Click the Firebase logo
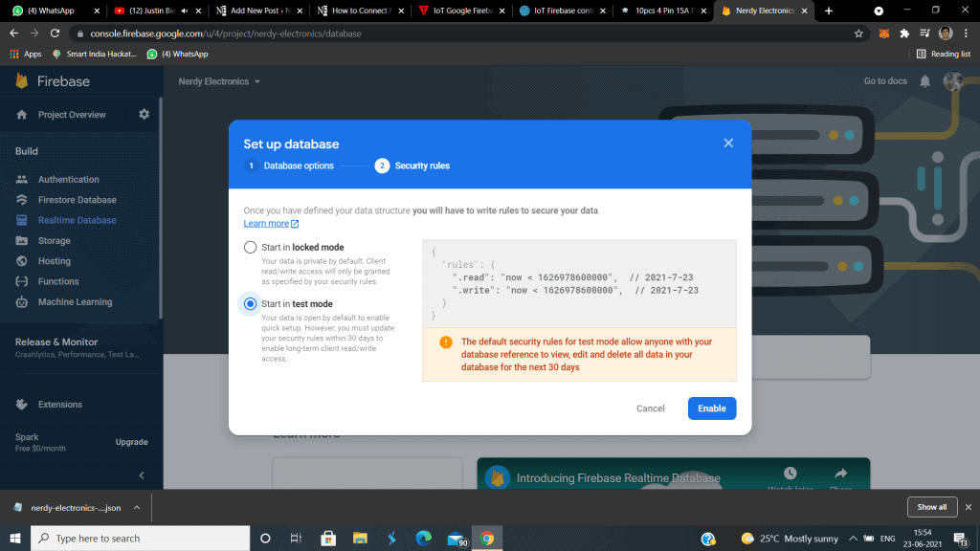Viewport: 980px width, 551px height. tap(53, 81)
